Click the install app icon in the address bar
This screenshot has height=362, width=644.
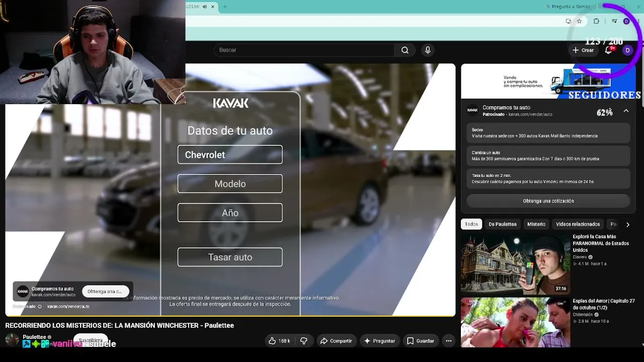click(568, 21)
